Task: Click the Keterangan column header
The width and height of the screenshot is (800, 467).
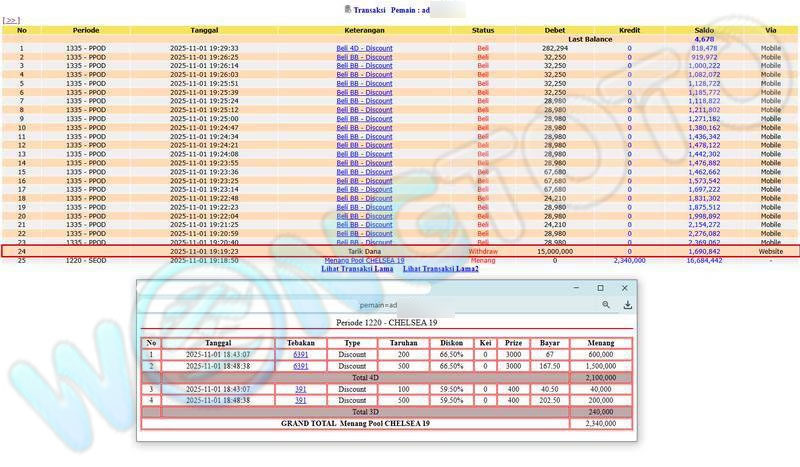Action: [364, 30]
